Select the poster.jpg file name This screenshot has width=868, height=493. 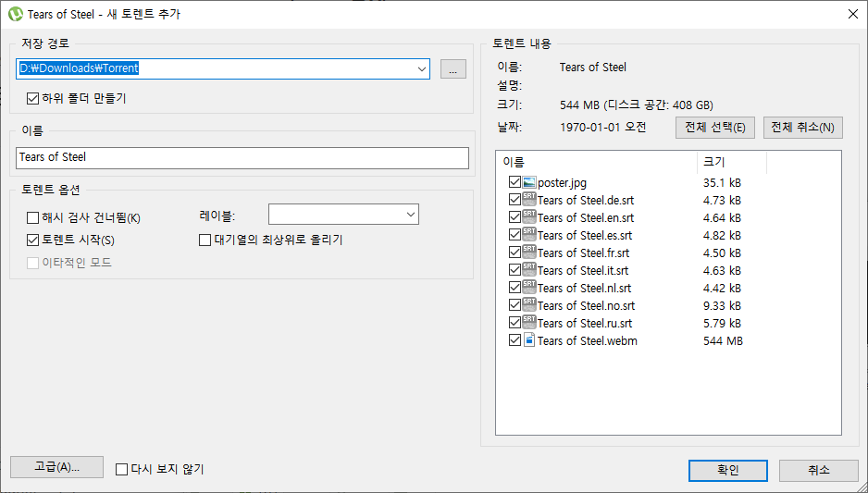[x=562, y=182]
